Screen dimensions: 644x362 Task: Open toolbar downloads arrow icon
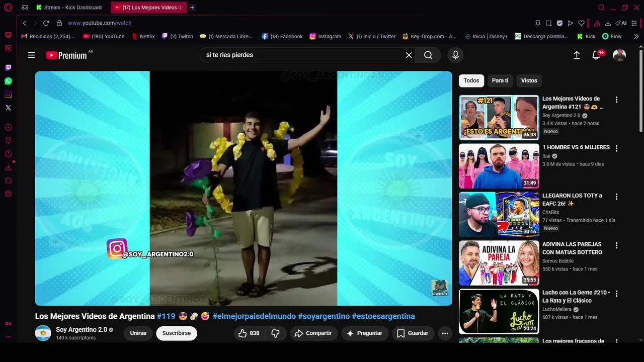608,23
